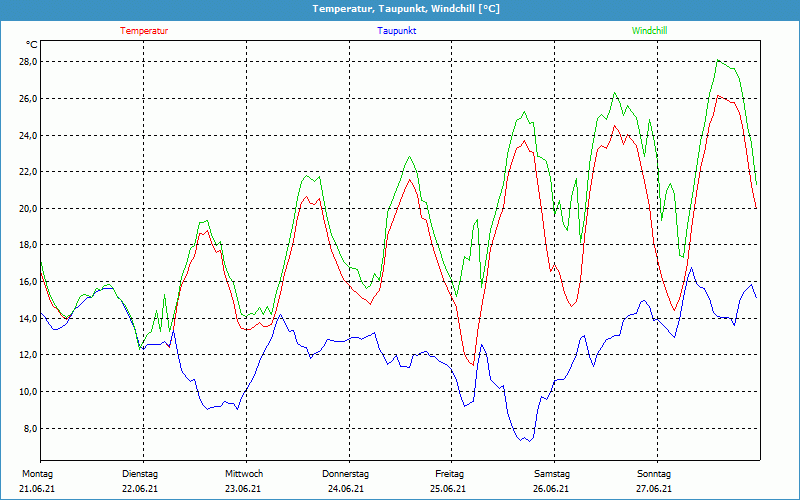
Task: Select the green 'Windchill' legend label
Action: pos(649,31)
